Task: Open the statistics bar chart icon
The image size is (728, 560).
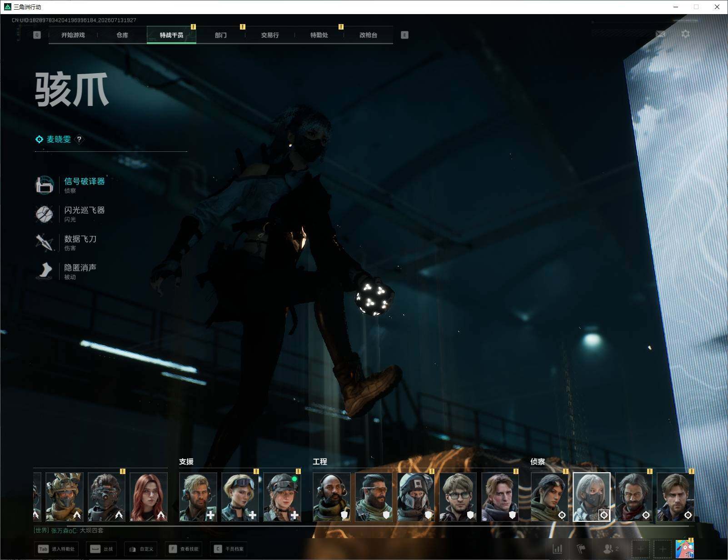Action: tap(558, 549)
